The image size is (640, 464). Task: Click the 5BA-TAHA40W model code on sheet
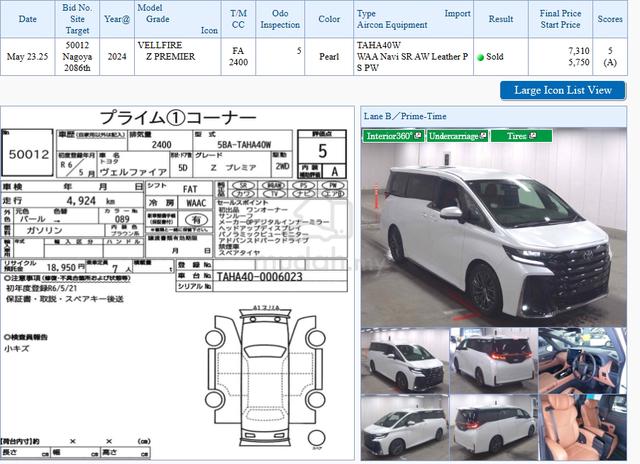coord(244,144)
